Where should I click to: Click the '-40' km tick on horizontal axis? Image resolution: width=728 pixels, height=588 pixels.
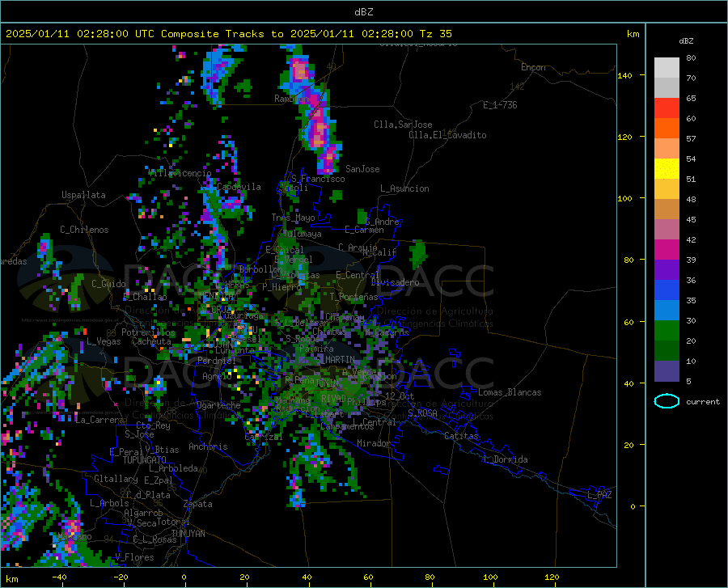pos(59,577)
